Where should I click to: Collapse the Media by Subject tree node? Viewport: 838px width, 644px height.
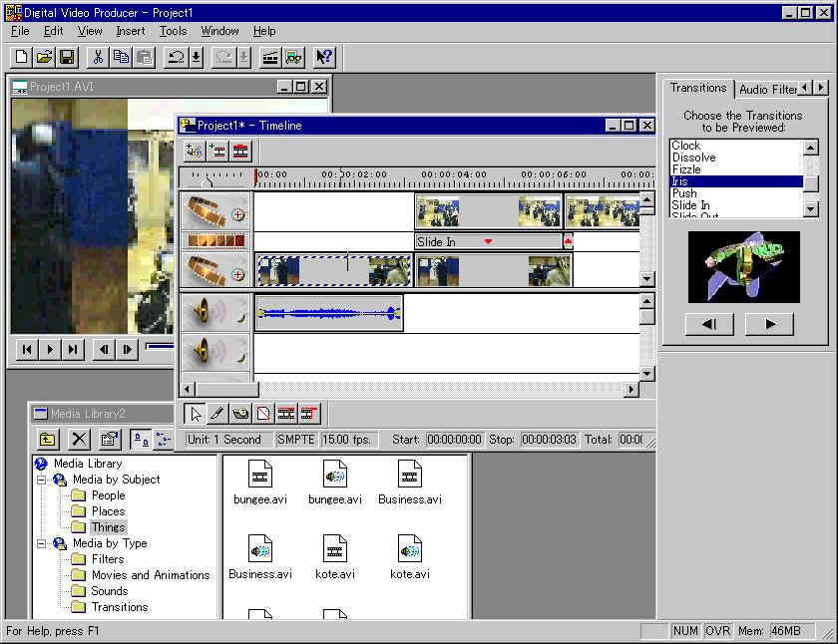pyautogui.click(x=43, y=480)
